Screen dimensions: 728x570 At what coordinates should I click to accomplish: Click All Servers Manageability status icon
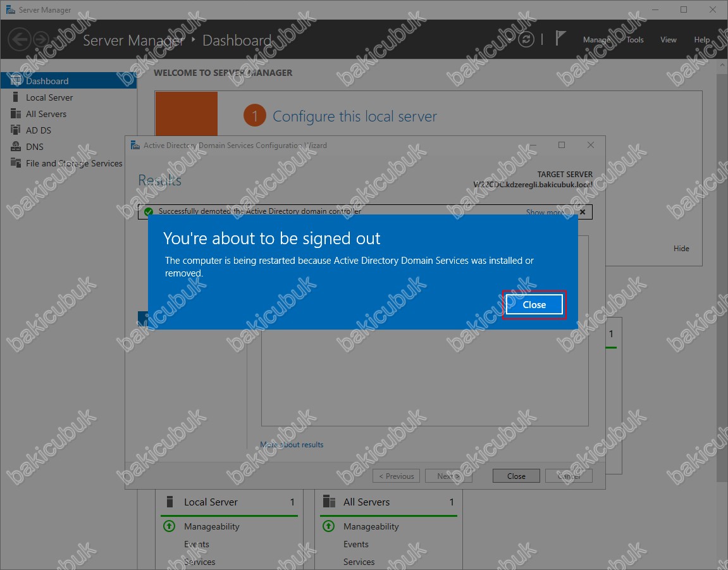point(329,526)
